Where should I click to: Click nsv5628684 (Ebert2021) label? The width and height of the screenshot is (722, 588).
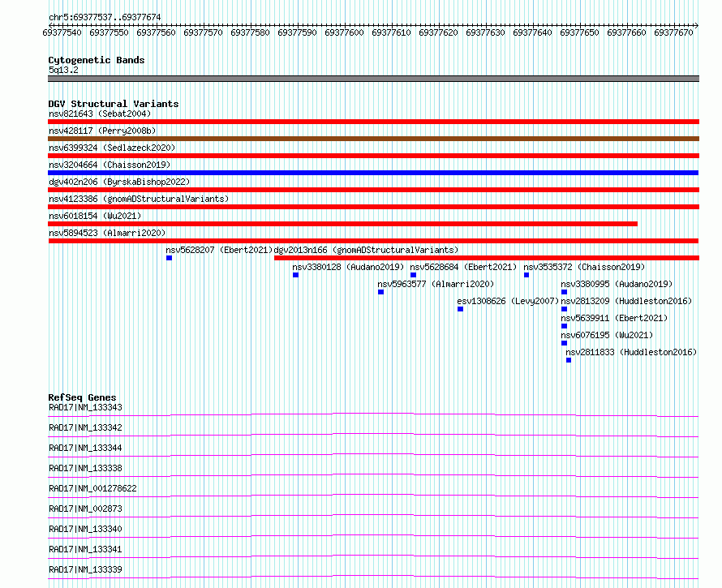[464, 267]
